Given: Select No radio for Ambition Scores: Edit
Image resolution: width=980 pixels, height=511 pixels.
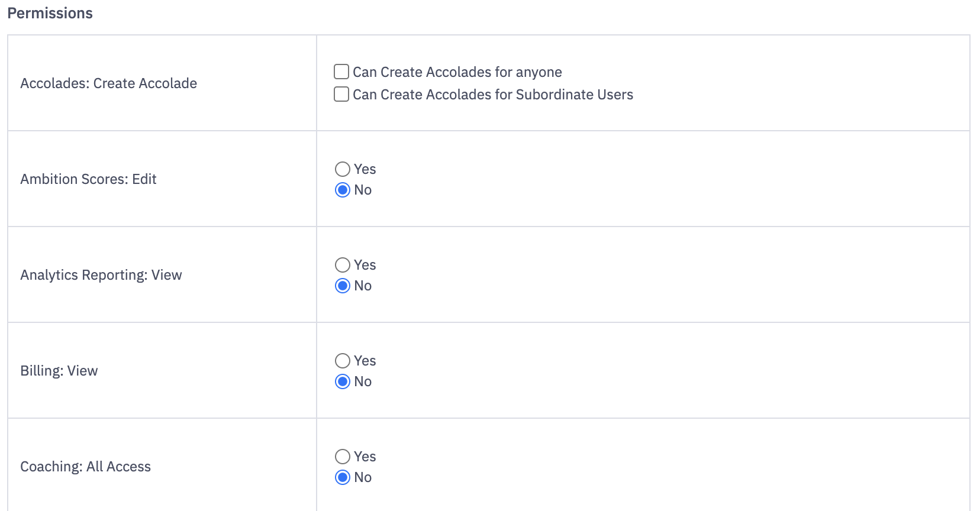Looking at the screenshot, I should click(343, 190).
